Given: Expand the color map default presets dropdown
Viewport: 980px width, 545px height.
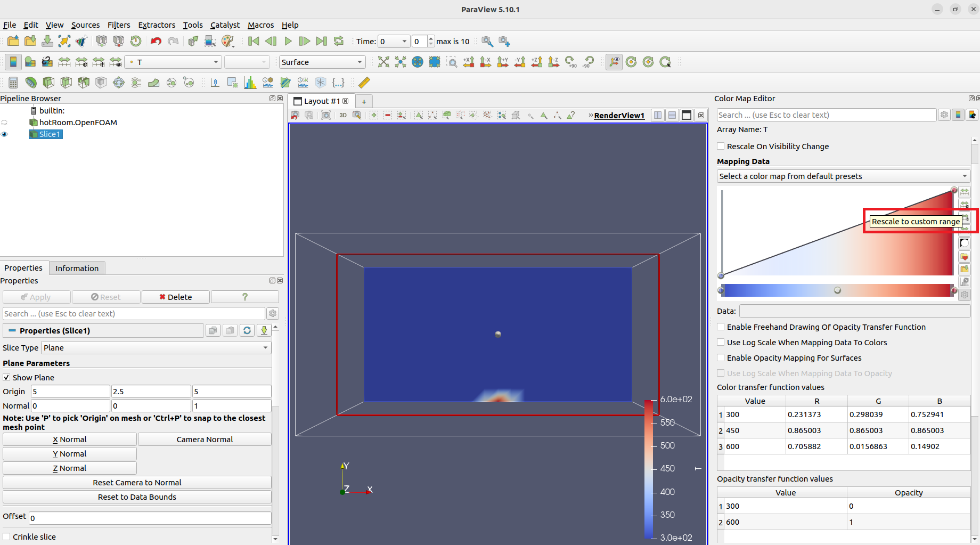Looking at the screenshot, I should click(x=843, y=176).
